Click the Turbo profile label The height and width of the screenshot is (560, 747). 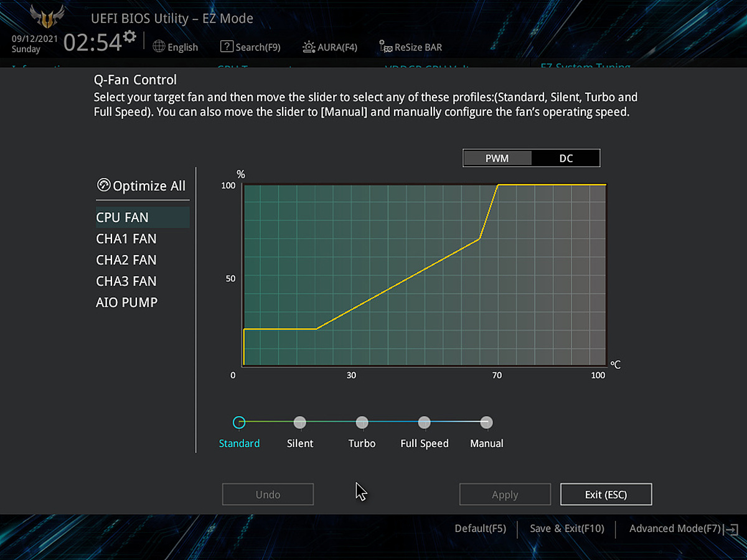click(362, 444)
